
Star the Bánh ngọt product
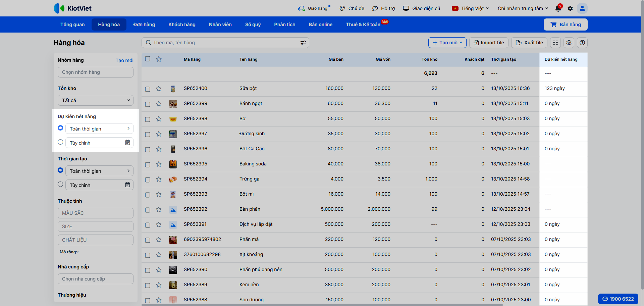(159, 104)
